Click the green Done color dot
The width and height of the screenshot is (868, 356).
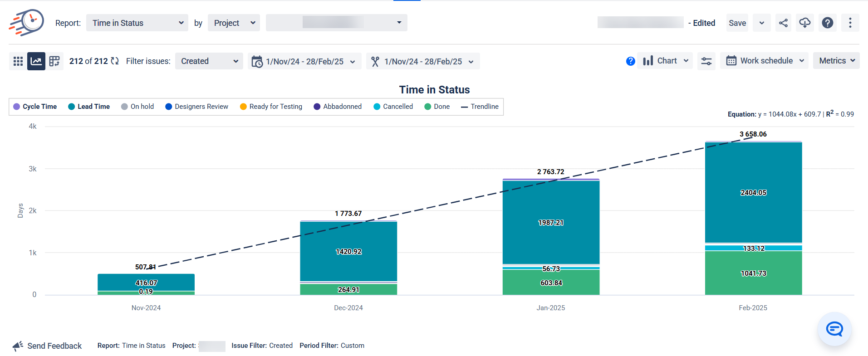pyautogui.click(x=427, y=107)
